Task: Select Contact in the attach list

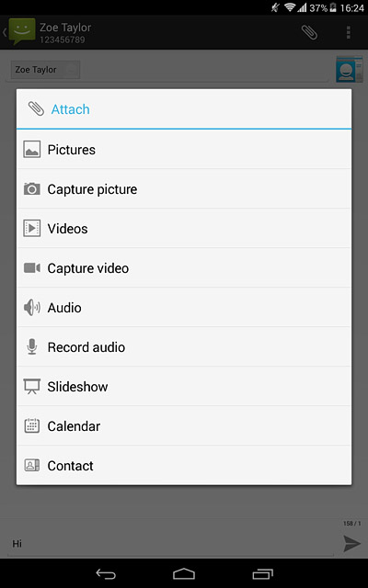Action: (184, 466)
